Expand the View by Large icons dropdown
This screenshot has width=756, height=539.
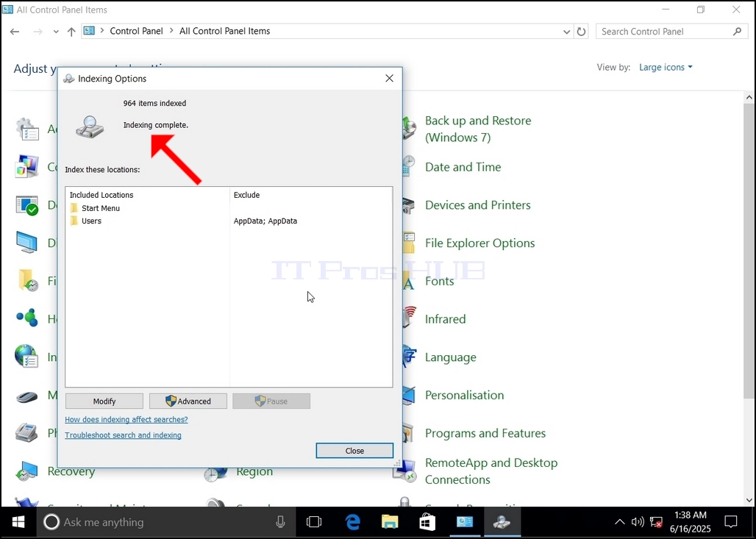(666, 68)
